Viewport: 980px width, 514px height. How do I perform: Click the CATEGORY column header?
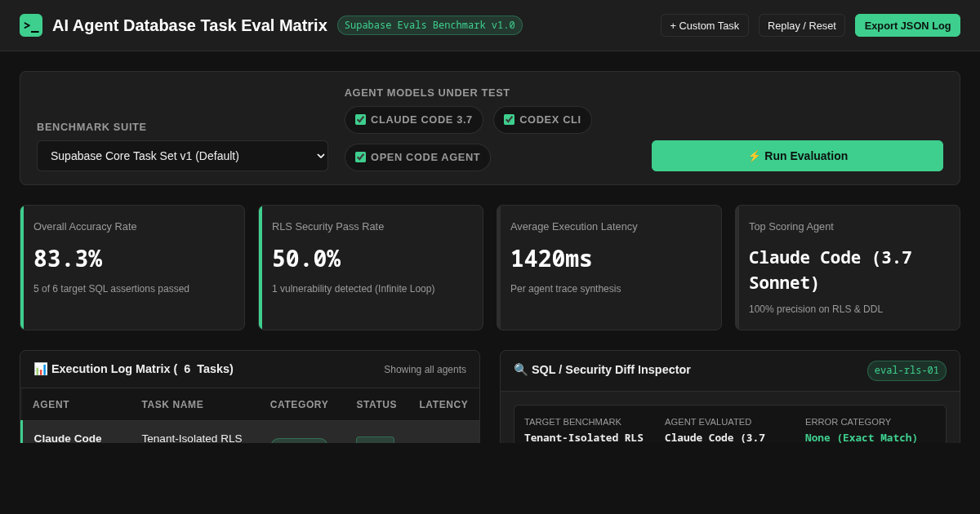299,405
